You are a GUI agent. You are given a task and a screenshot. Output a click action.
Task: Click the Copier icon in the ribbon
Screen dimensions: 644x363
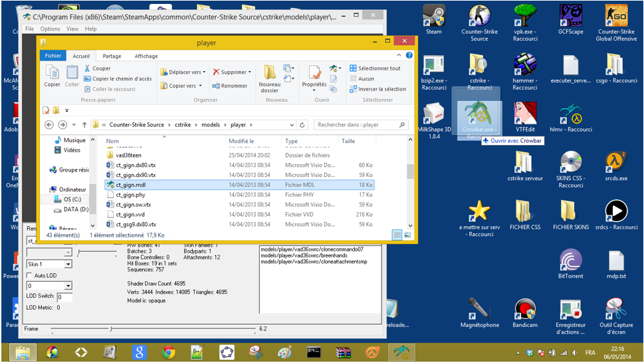click(x=52, y=76)
